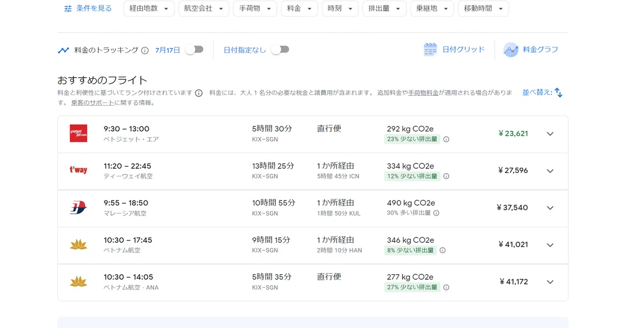
Task: Click the 並べ替え sort label
Action: 537,92
